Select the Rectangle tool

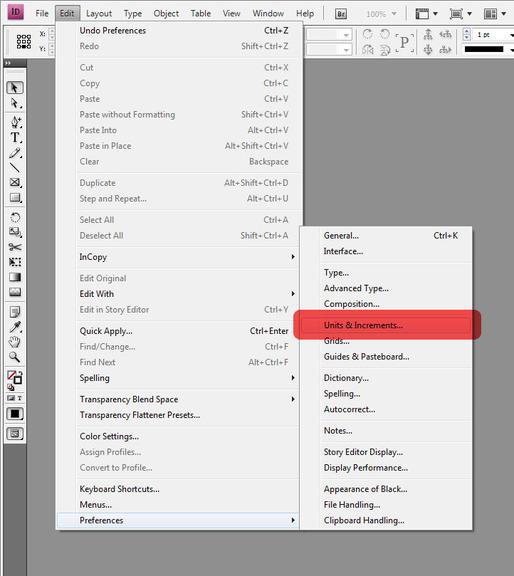[x=15, y=198]
